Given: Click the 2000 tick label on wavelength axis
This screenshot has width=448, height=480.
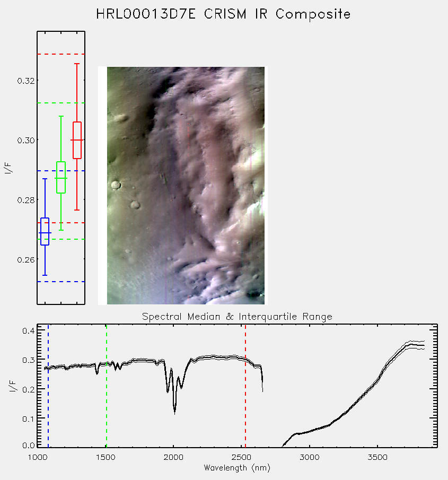Looking at the screenshot, I should [x=173, y=457].
